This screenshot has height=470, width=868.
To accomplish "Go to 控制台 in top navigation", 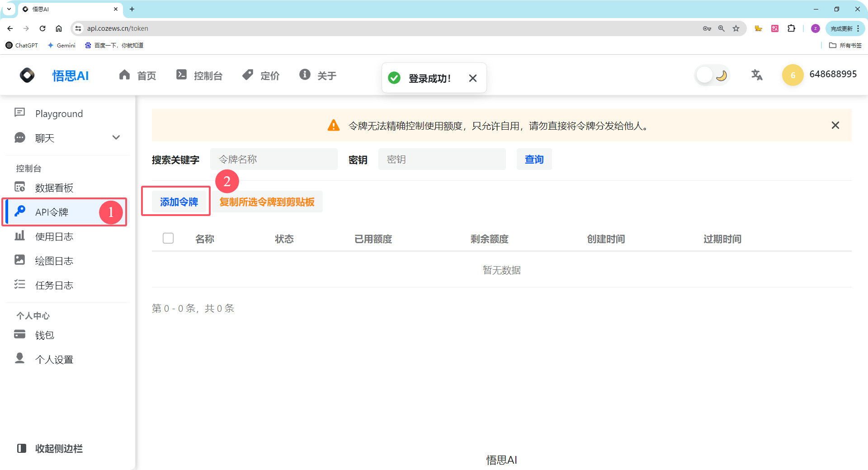I will 199,75.
